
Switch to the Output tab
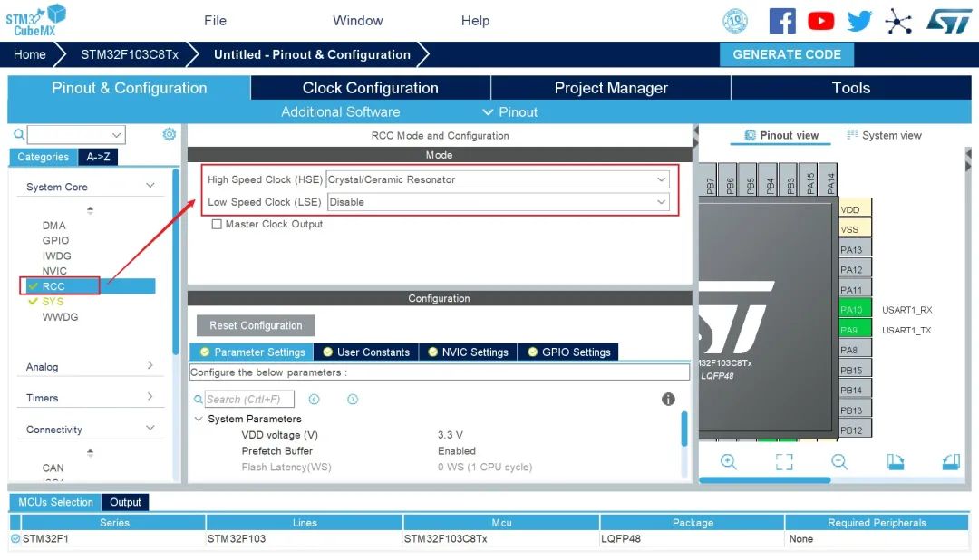(125, 502)
